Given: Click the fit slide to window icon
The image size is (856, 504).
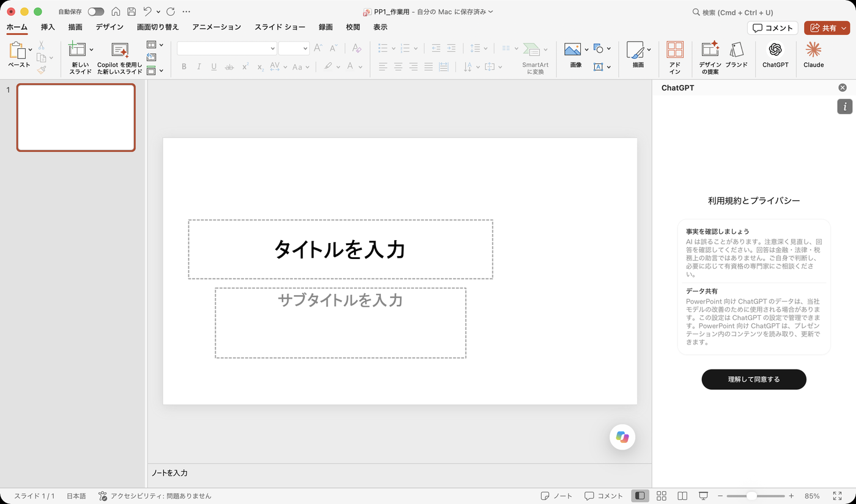Looking at the screenshot, I should coord(837,496).
